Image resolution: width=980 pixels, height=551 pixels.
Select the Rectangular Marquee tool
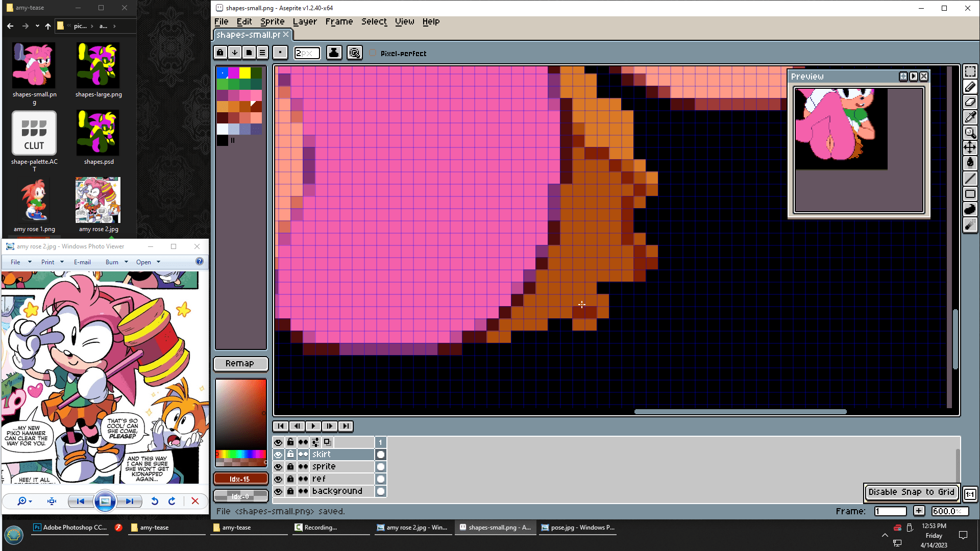[x=970, y=71]
